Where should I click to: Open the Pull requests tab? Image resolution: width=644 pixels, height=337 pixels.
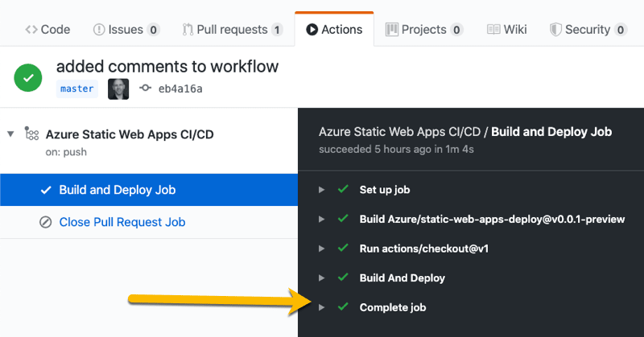click(233, 30)
